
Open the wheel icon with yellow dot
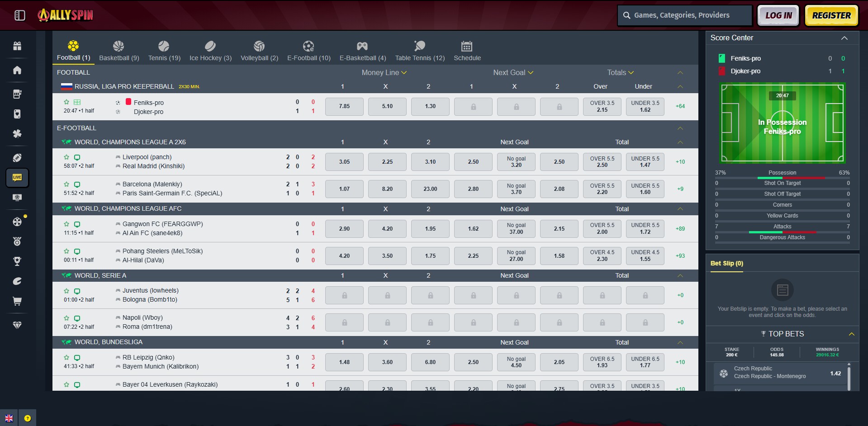tap(17, 222)
